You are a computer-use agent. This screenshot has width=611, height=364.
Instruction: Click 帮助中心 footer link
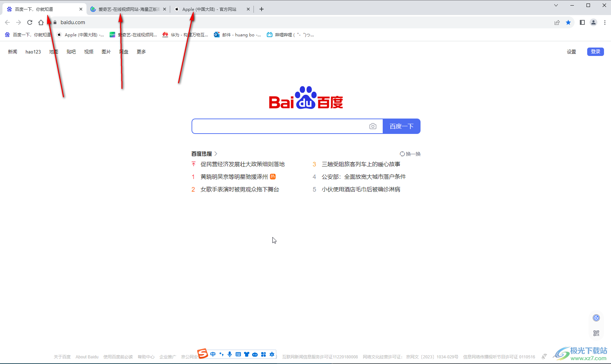click(146, 357)
